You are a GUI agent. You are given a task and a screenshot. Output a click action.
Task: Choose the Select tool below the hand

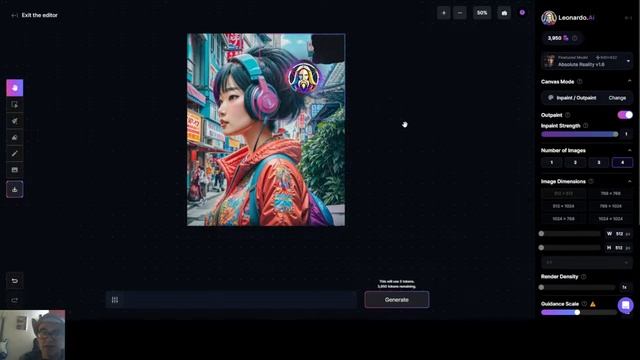[x=15, y=105]
